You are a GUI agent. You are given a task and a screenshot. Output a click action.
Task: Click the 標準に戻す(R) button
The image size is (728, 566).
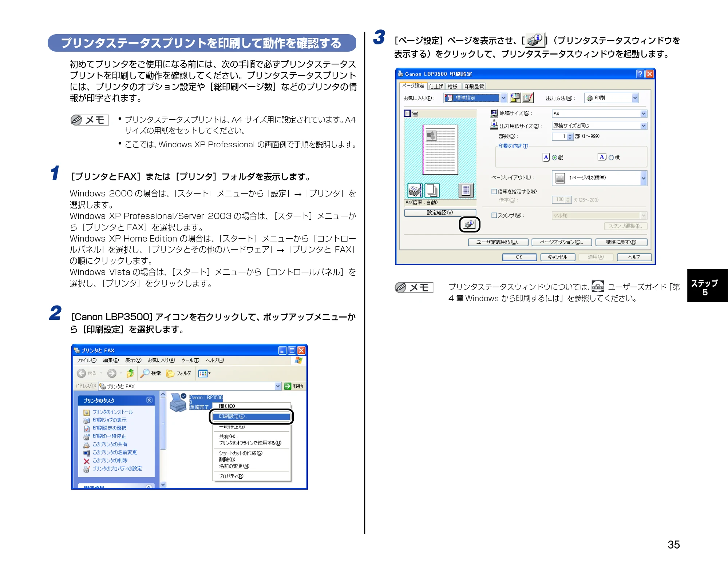coord(621,242)
